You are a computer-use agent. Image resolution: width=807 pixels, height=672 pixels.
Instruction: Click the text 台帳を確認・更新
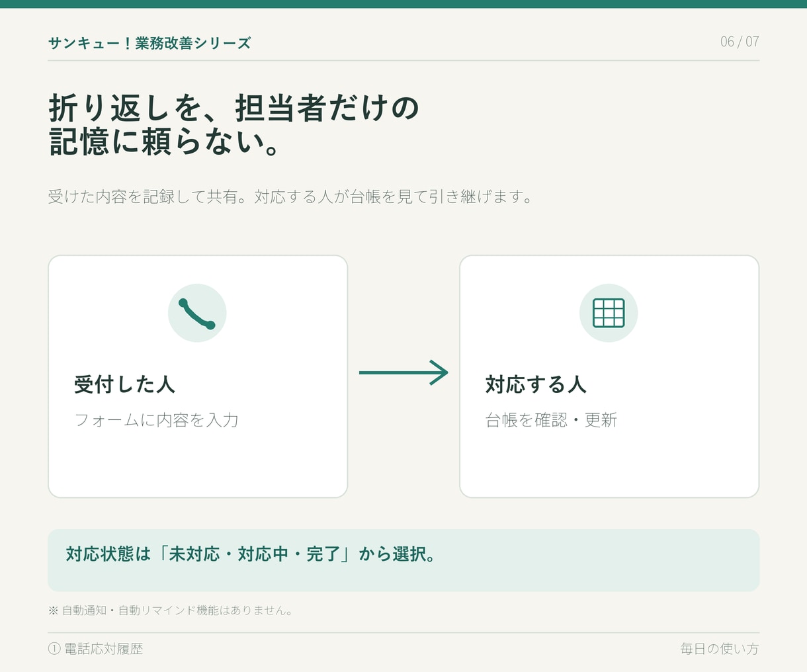click(x=551, y=420)
